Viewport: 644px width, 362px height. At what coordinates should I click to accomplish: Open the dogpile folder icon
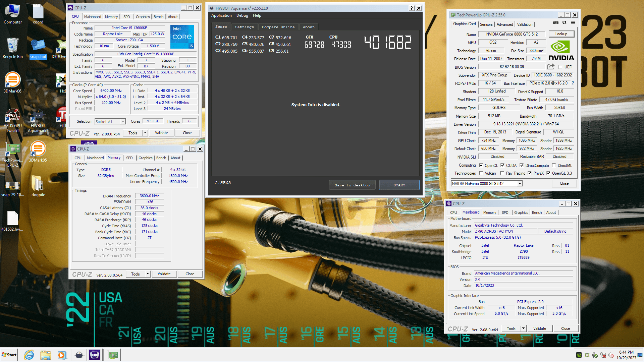pos(38,186)
